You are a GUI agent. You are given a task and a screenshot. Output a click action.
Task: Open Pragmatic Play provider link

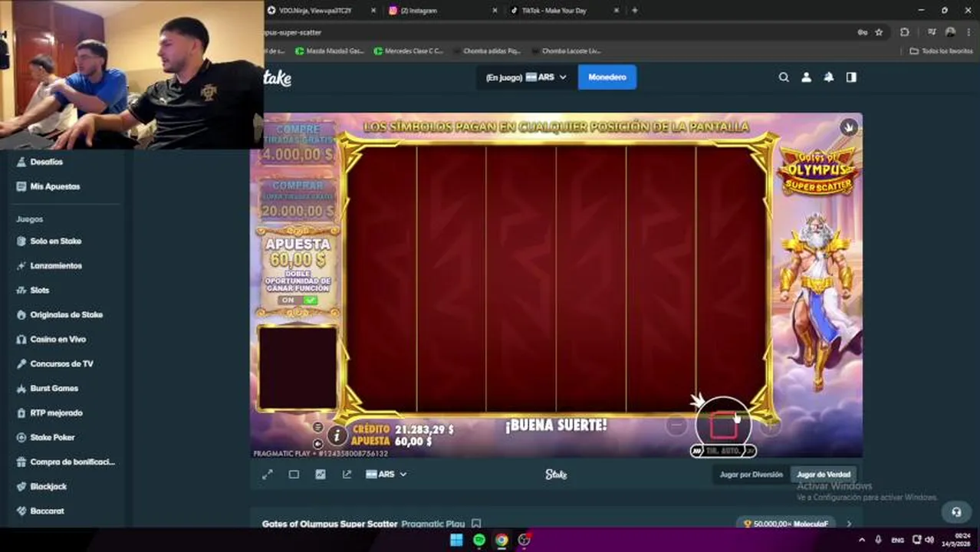pos(433,524)
